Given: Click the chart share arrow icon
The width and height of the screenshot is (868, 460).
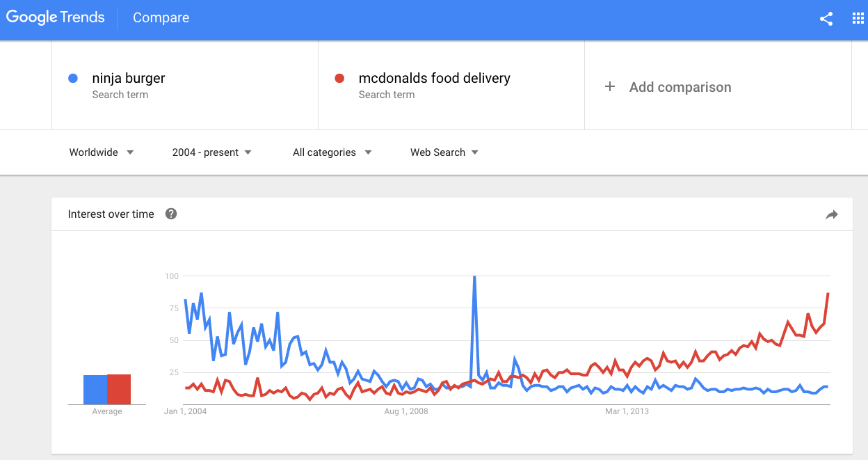Looking at the screenshot, I should tap(831, 215).
